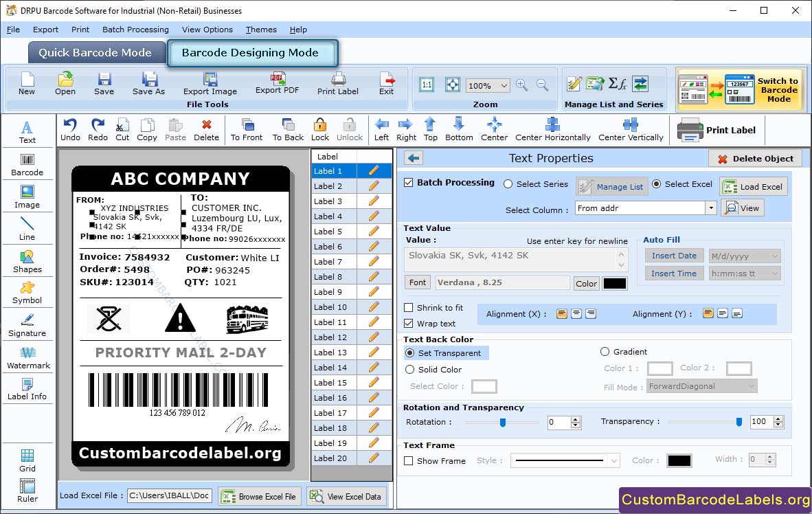
Task: Select Set Transparent back color
Action: (409, 353)
